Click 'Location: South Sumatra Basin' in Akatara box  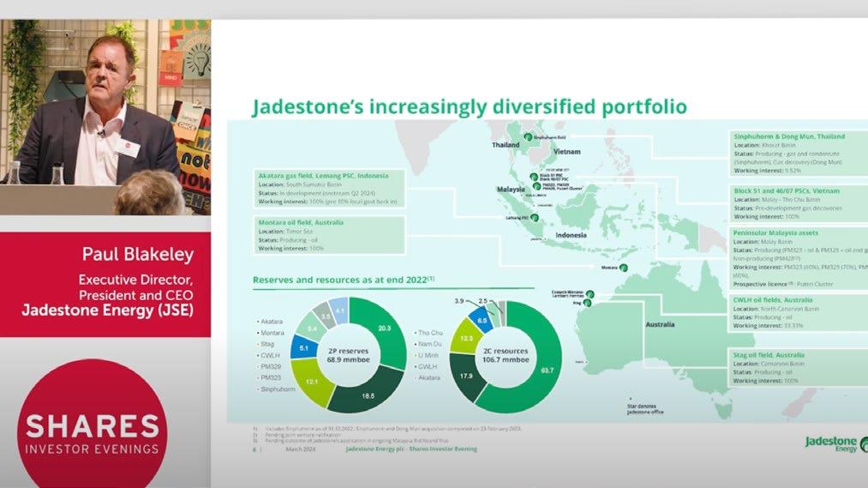pos(300,184)
